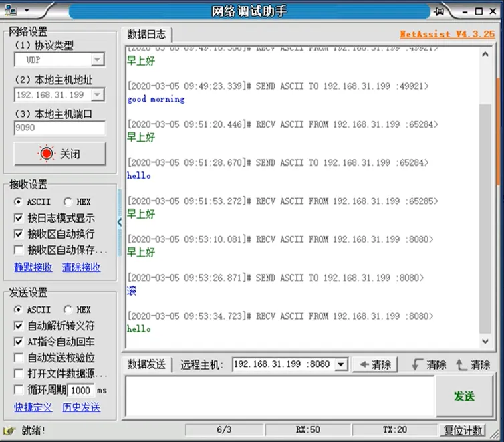Click the blue '滚' sent message
This screenshot has width=504, height=442.
click(132, 291)
